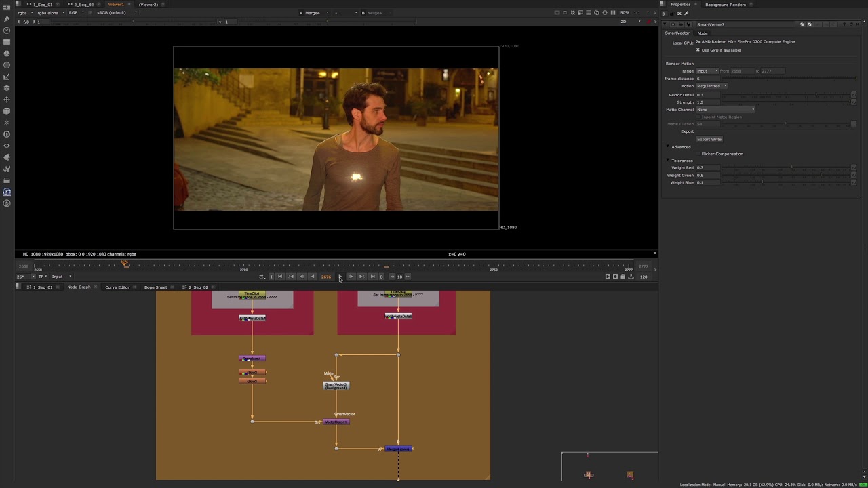
Task: Click the Export Write button
Action: [709, 139]
